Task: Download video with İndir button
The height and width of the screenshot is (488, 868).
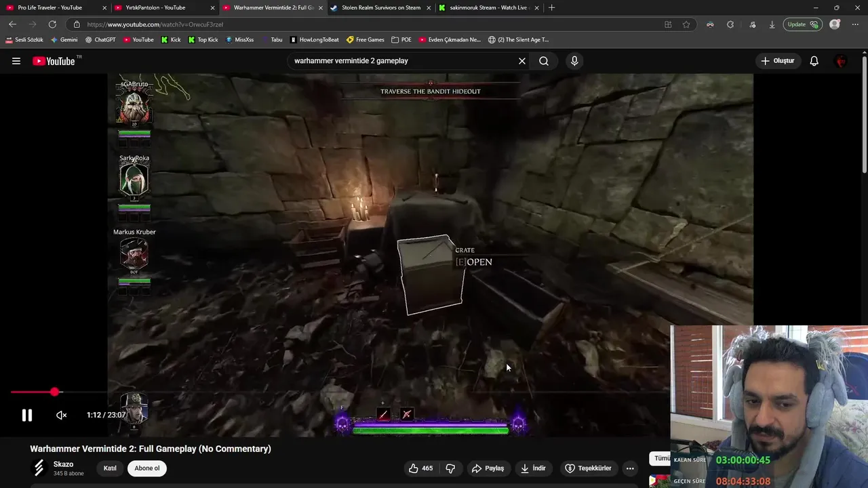Action: pyautogui.click(x=533, y=468)
